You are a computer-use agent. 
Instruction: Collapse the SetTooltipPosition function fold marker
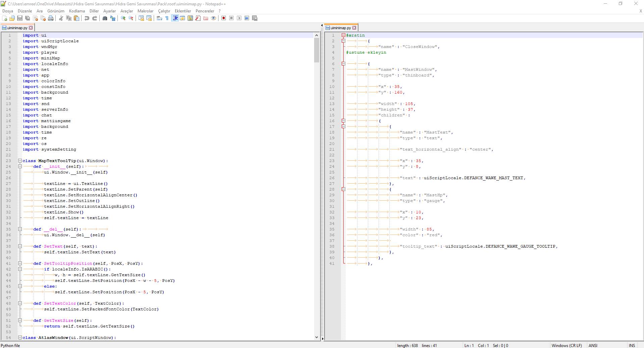click(x=20, y=263)
